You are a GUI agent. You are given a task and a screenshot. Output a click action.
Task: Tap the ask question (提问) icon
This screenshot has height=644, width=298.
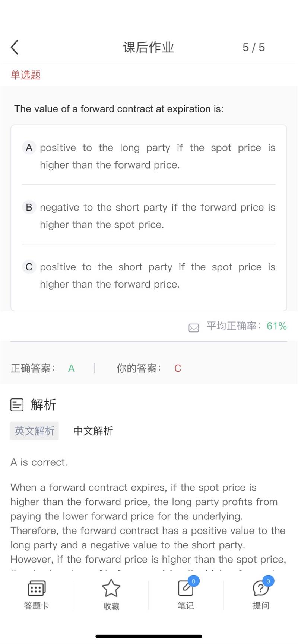click(260, 589)
